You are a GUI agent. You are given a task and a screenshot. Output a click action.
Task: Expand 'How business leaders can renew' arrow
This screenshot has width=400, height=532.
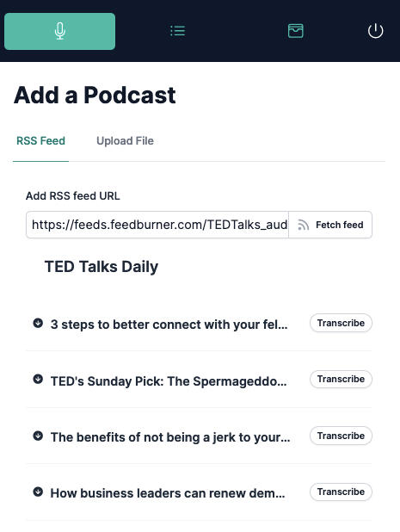(x=38, y=492)
